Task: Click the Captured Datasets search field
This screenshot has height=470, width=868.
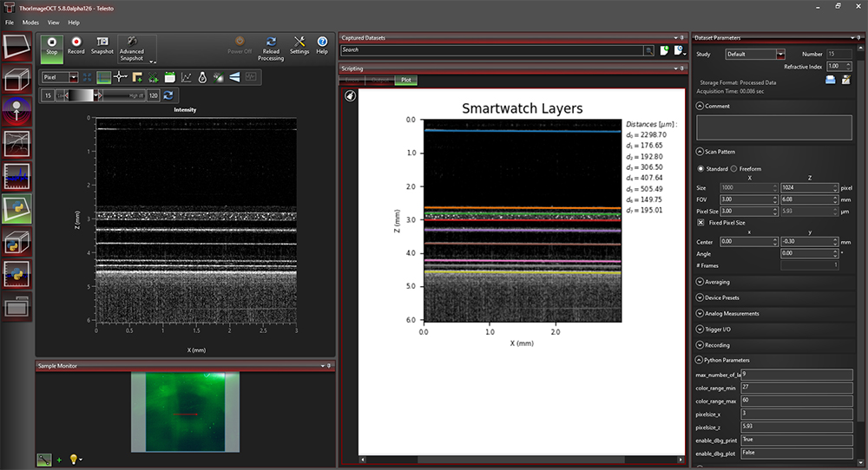Action: coord(492,50)
